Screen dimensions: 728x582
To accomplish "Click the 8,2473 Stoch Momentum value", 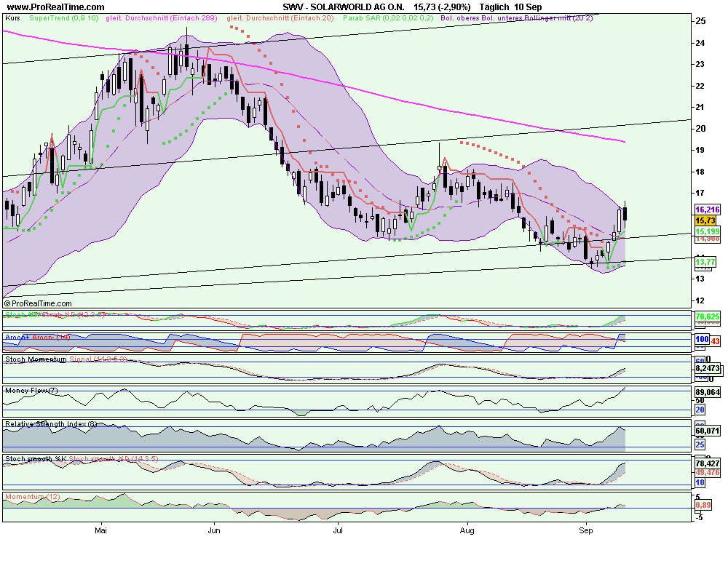I will point(708,368).
